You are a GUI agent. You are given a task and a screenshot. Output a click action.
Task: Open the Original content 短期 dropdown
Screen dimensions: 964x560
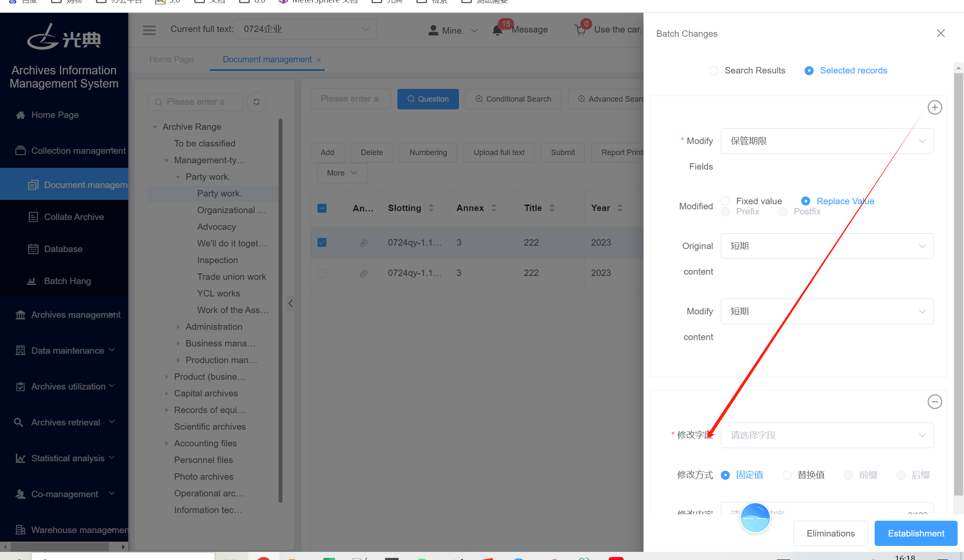tap(827, 246)
